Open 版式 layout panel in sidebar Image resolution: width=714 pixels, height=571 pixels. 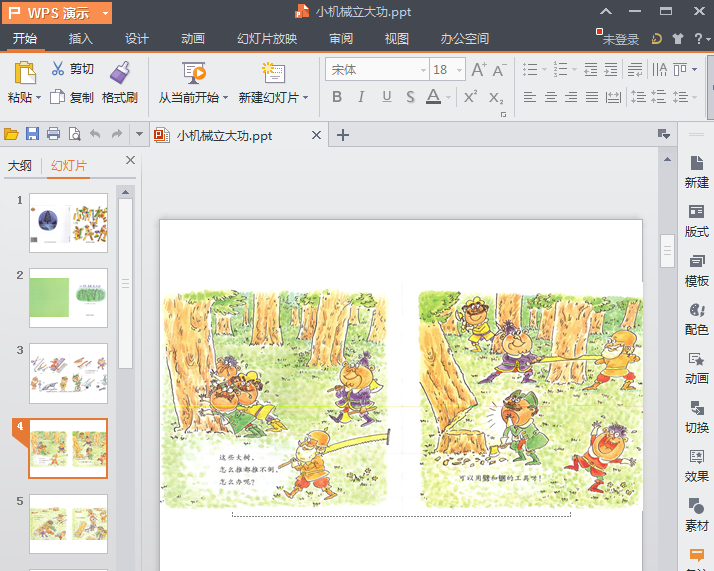[696, 221]
